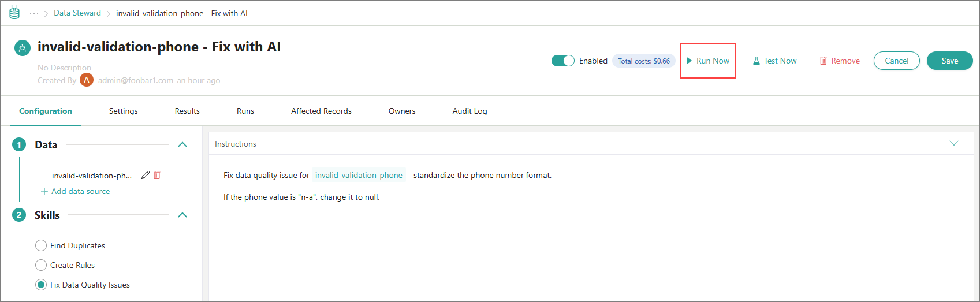Collapse the Data section
The width and height of the screenshot is (980, 302).
click(182, 144)
